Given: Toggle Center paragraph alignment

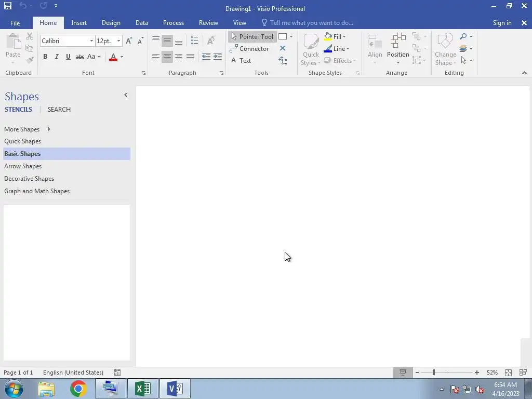Looking at the screenshot, I should click(x=167, y=56).
